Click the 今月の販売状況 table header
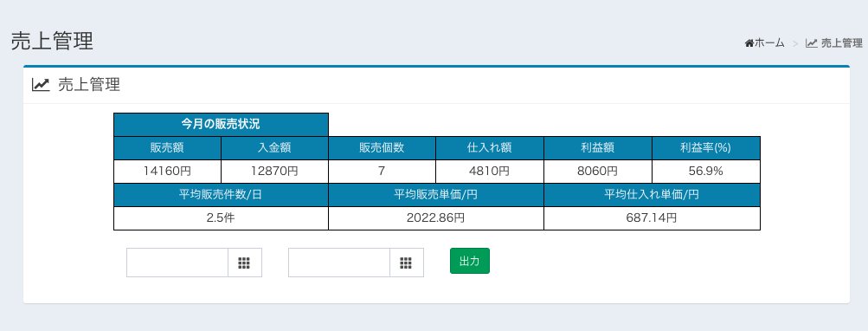 (x=221, y=124)
